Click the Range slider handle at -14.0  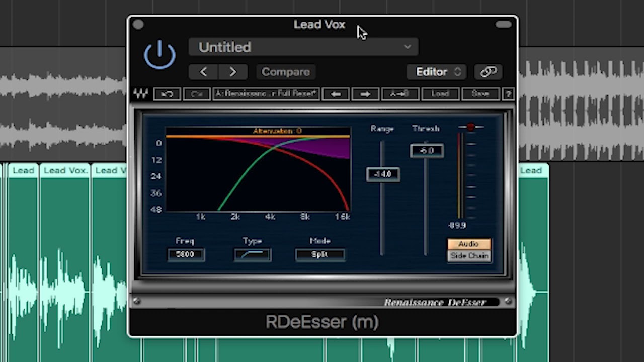(383, 174)
